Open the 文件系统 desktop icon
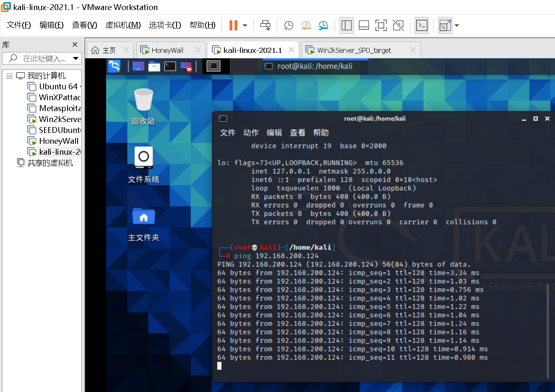Screen dimensions: 555x392 143,165
